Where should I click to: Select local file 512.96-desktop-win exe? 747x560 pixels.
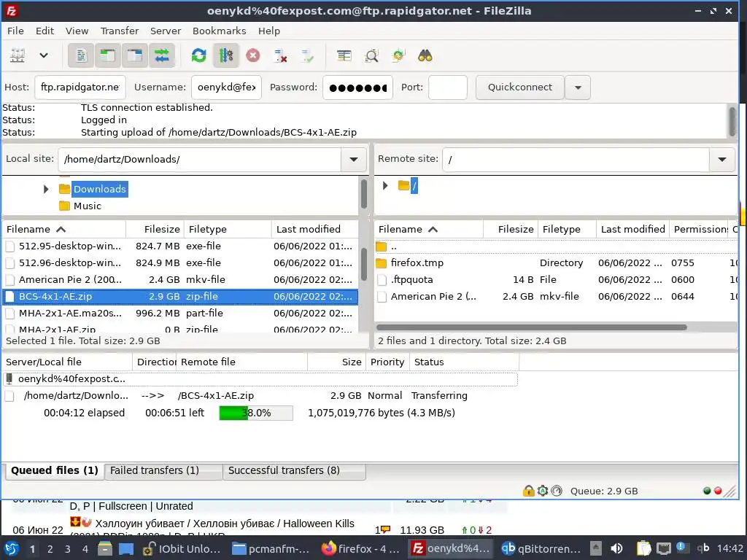(180, 262)
